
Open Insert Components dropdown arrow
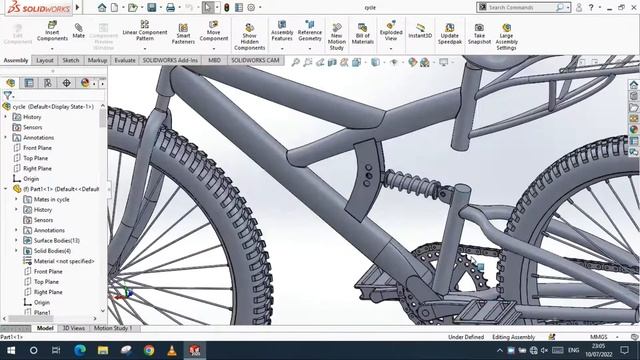(x=52, y=49)
